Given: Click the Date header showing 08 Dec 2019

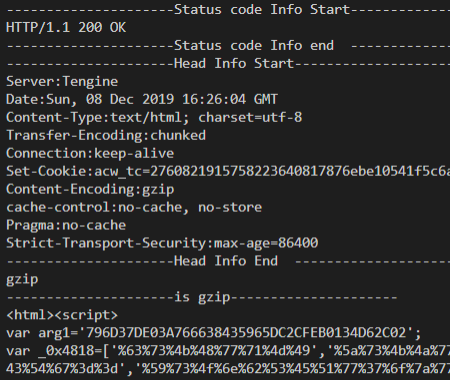Looking at the screenshot, I should pos(142,99).
